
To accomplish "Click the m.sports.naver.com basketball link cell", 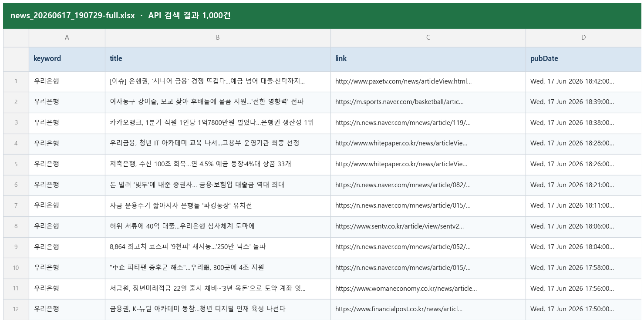I will [428, 102].
